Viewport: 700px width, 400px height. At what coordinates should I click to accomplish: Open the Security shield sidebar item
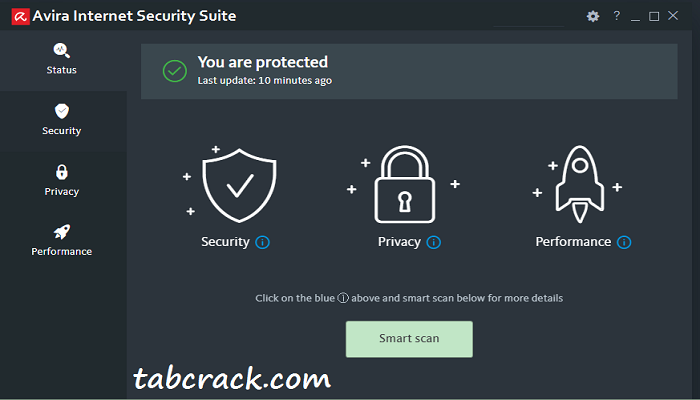(62, 120)
